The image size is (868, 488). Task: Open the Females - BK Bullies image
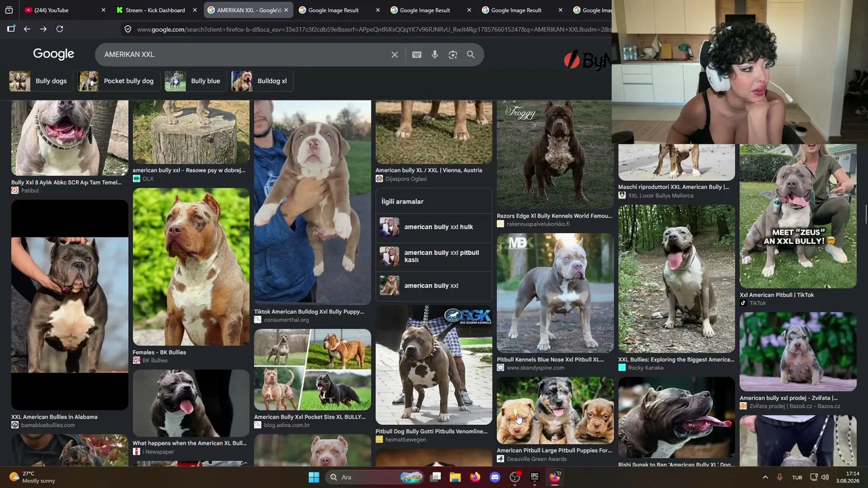191,267
